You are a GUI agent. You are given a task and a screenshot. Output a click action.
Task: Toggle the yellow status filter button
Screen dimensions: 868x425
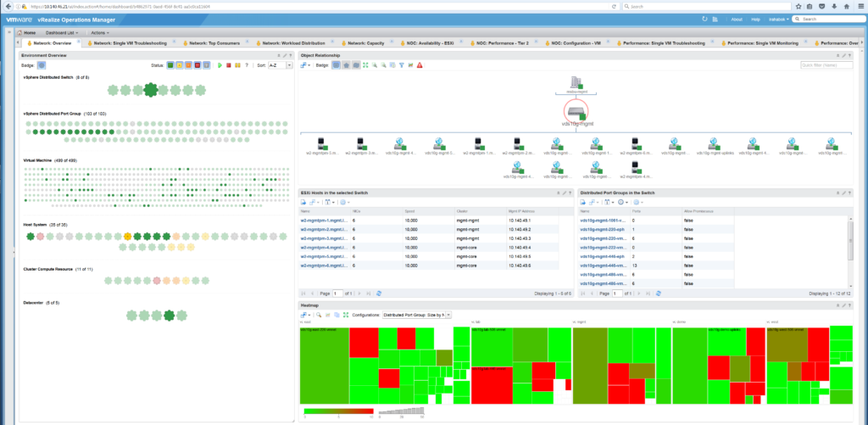point(179,64)
